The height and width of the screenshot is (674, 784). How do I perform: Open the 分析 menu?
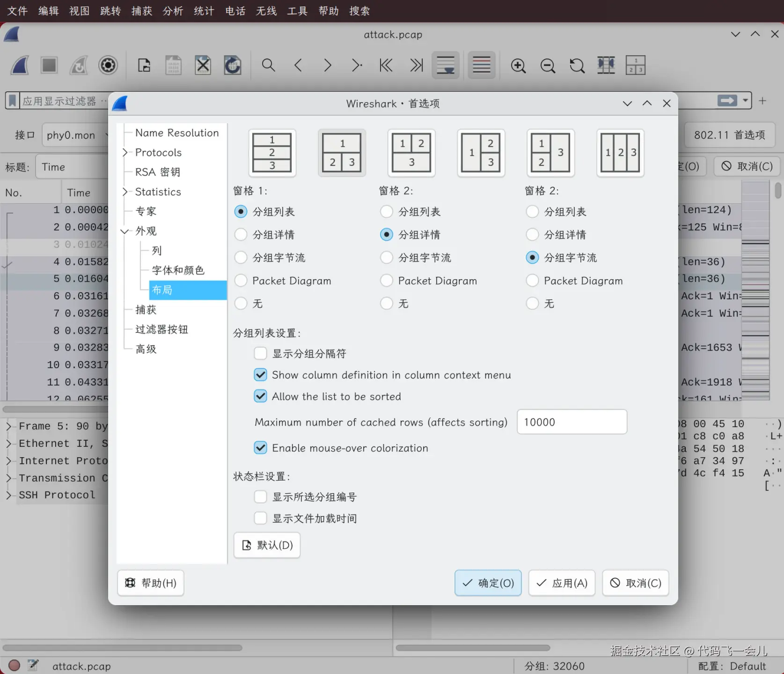click(x=173, y=11)
